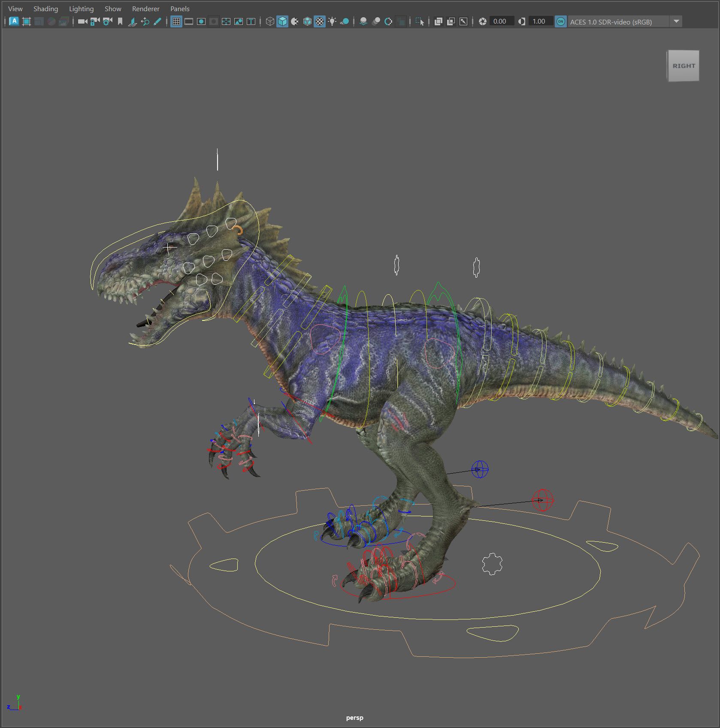The height and width of the screenshot is (728, 720).
Task: Click the Isolate Select icon
Action: point(420,21)
